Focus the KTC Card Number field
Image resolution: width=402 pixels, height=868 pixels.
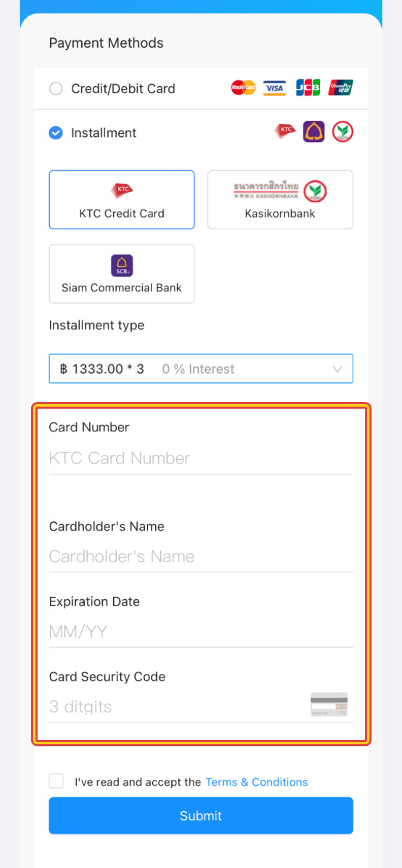tap(200, 458)
